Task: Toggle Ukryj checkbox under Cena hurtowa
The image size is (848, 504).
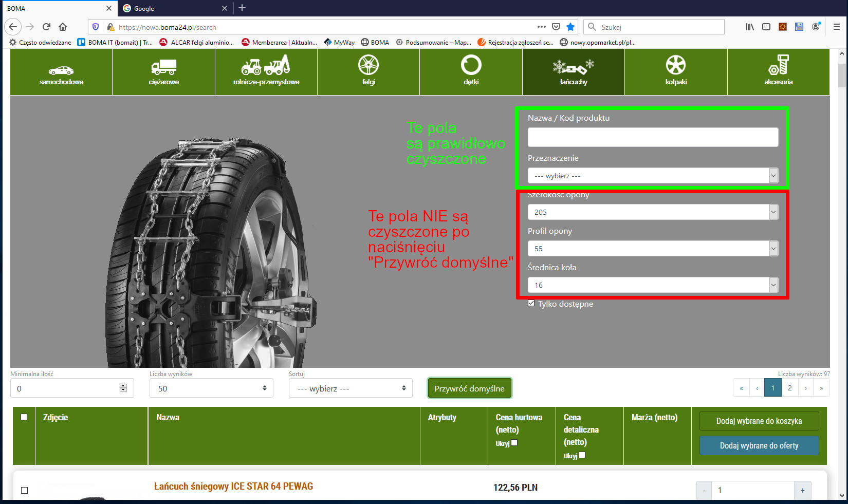Action: (514, 443)
